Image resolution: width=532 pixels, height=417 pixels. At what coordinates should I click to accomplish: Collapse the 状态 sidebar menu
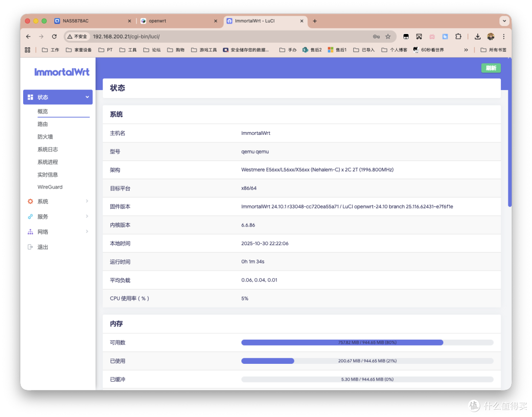[58, 97]
